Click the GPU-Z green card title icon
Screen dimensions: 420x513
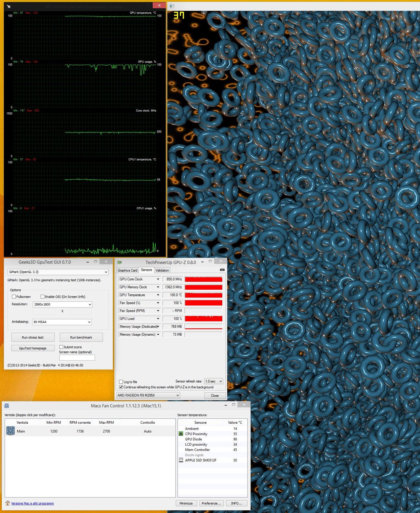tap(120, 262)
